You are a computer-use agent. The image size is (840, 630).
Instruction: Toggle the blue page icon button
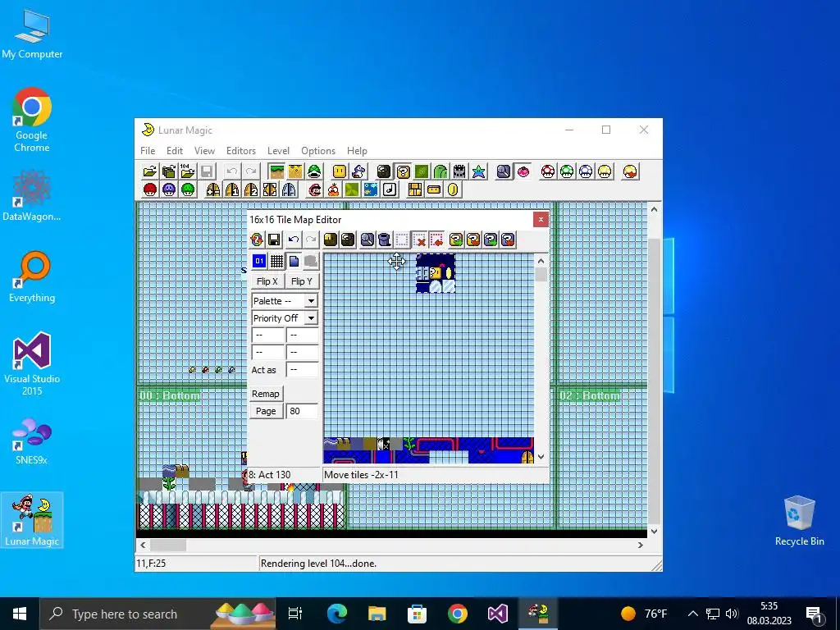(x=294, y=261)
